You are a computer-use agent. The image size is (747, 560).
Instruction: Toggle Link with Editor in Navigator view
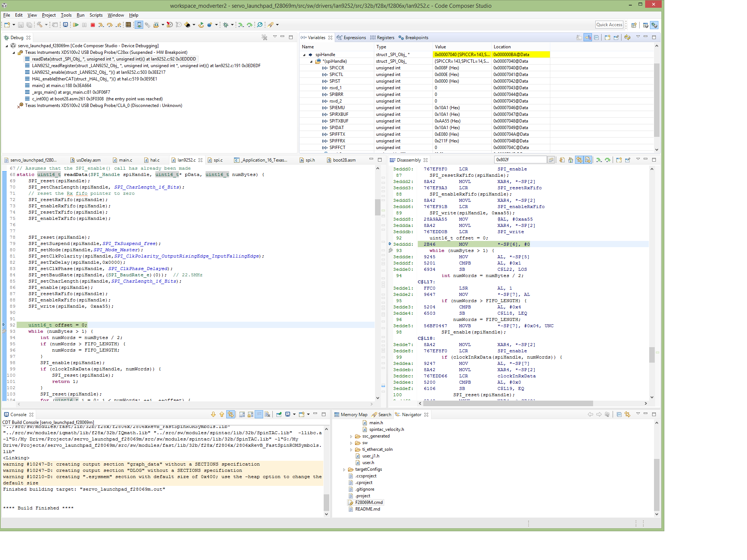tap(627, 414)
